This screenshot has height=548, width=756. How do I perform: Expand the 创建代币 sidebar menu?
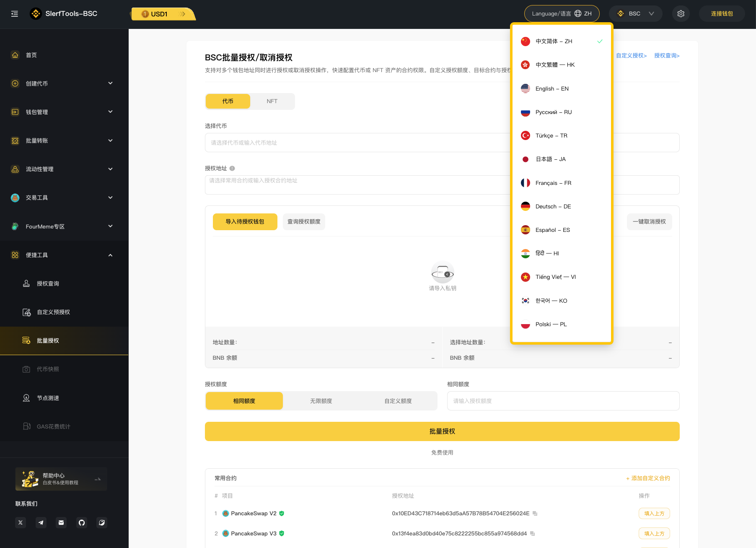click(63, 83)
